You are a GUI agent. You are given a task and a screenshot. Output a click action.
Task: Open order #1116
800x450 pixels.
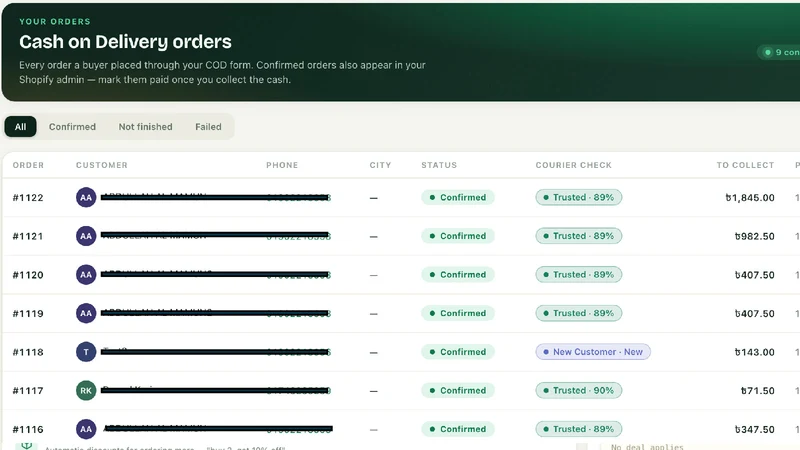[x=28, y=429]
